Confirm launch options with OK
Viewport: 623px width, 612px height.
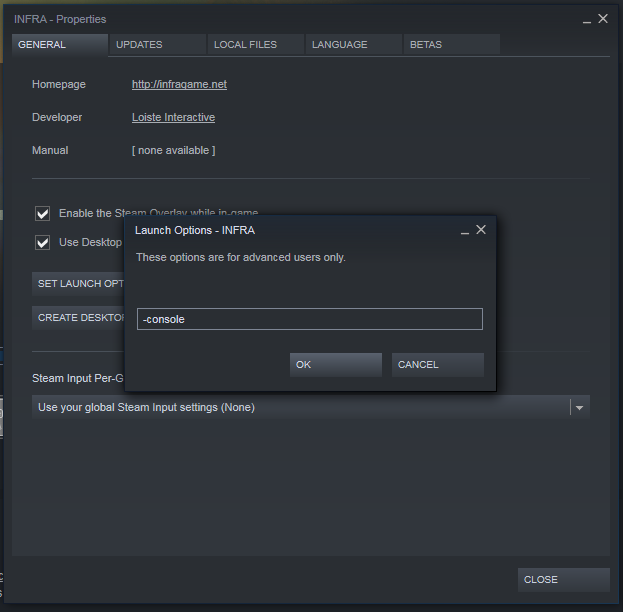point(336,365)
